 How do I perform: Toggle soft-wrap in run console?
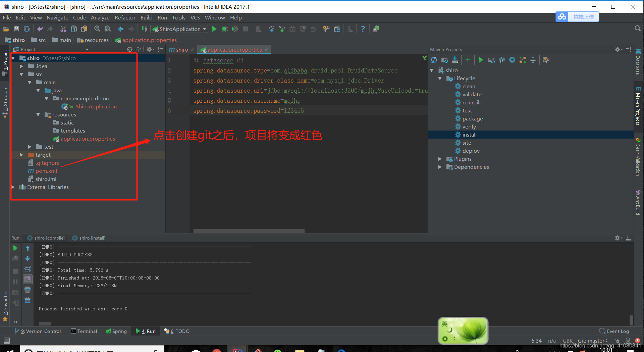click(x=28, y=269)
